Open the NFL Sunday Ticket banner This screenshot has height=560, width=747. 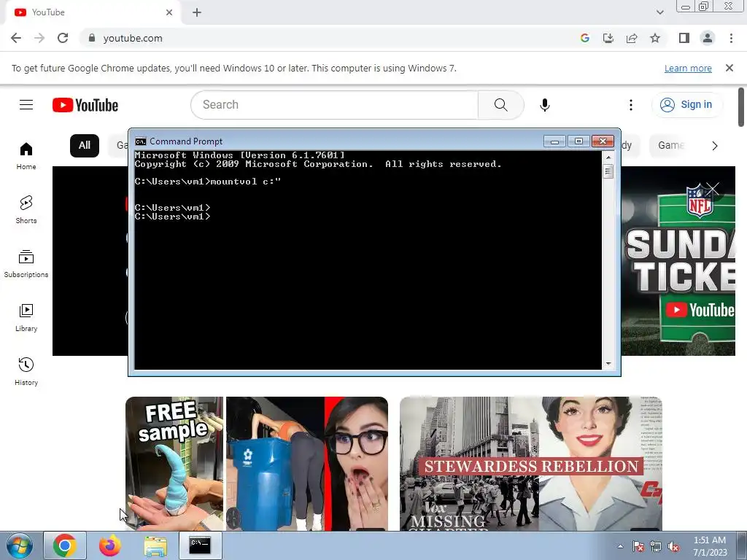[x=678, y=267]
